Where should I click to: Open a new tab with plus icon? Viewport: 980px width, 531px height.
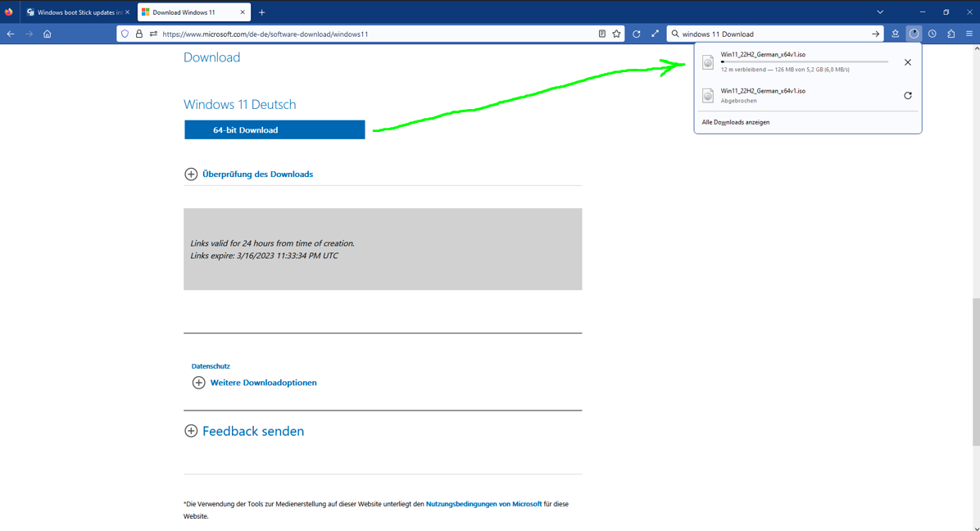pyautogui.click(x=262, y=12)
